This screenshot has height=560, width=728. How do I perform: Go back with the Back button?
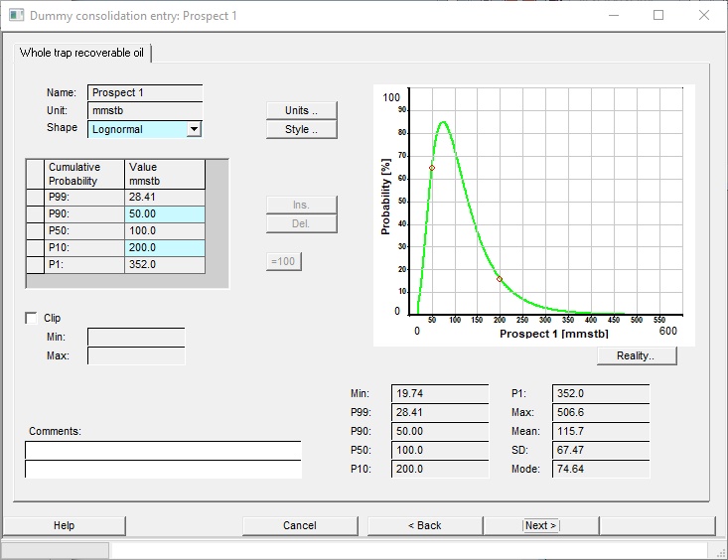point(425,525)
